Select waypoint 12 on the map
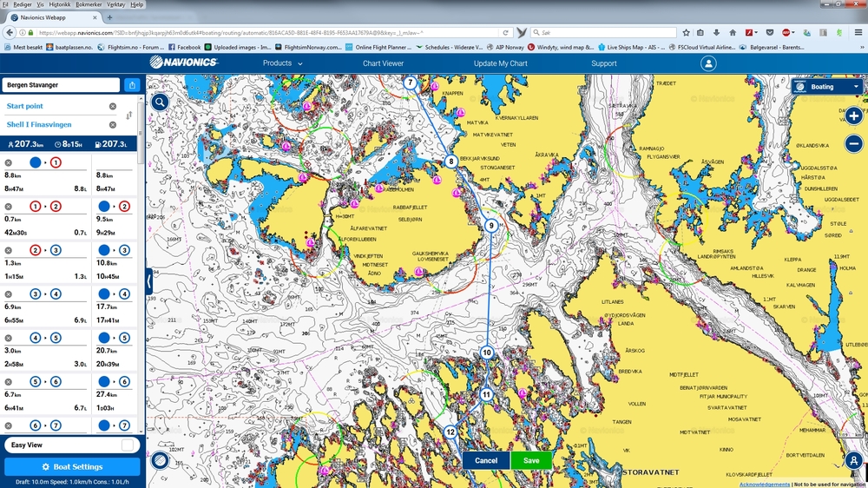868x488 pixels. click(x=450, y=432)
